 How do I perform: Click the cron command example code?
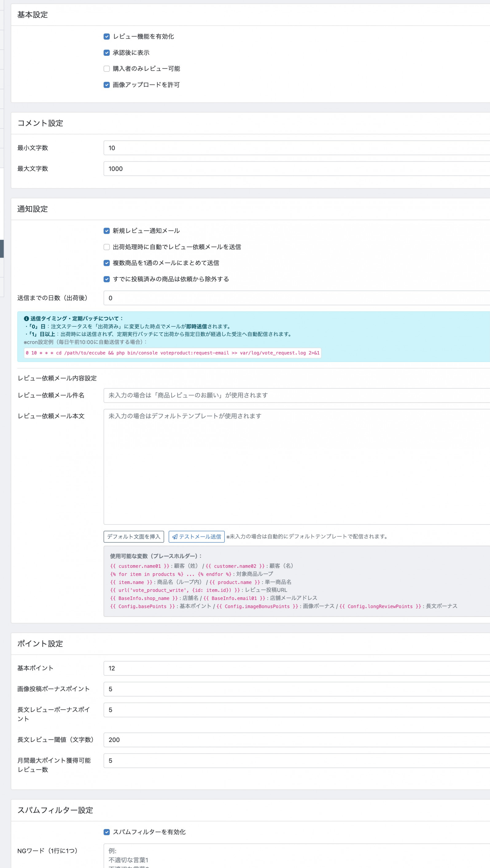(x=173, y=353)
